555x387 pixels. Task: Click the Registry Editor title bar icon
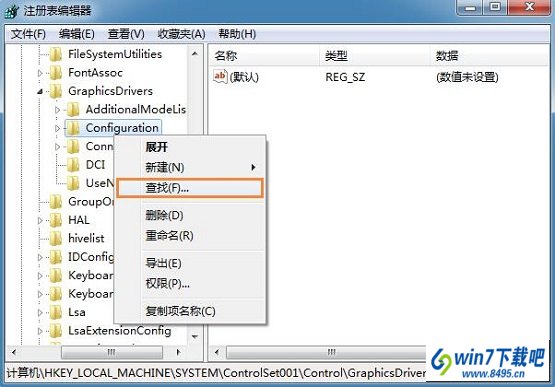[x=11, y=11]
